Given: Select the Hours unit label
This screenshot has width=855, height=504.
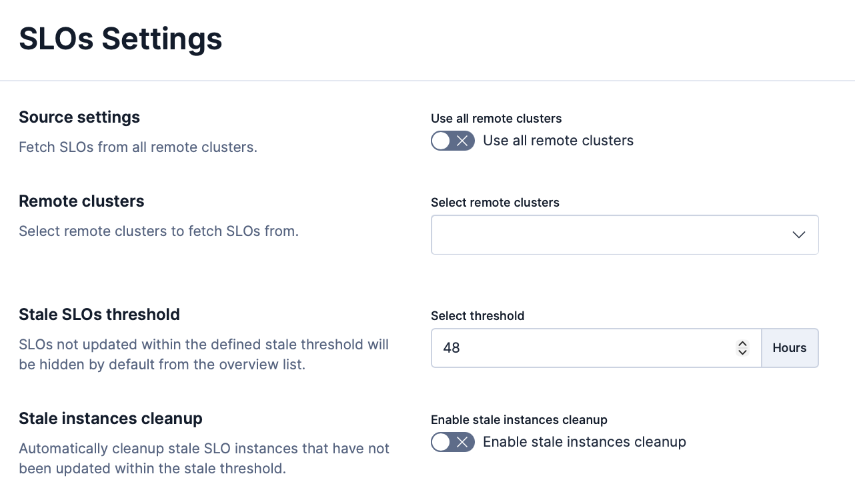Looking at the screenshot, I should [789, 347].
